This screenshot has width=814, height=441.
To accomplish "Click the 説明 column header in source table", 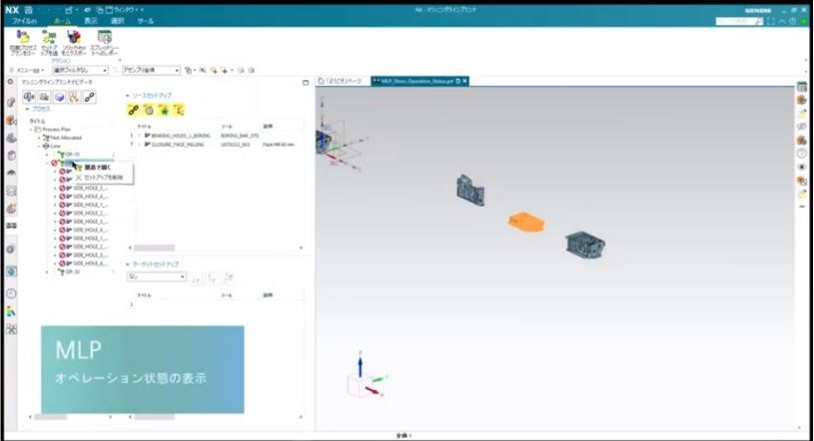I will pos(268,126).
